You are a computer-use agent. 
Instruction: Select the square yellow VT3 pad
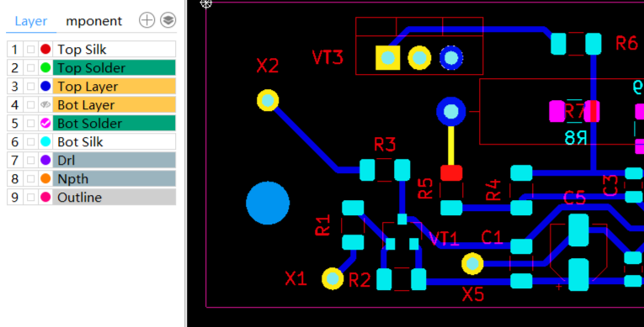[x=388, y=58]
